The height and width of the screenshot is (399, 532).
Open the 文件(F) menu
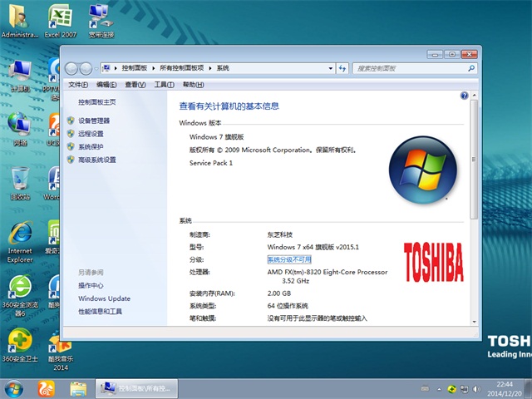click(x=78, y=85)
